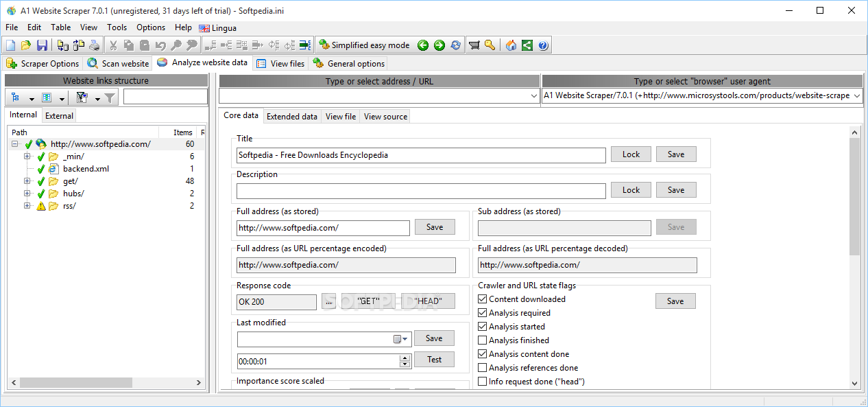Expand the _min/ folder node
Viewport: 868px width, 407px height.
click(x=27, y=156)
